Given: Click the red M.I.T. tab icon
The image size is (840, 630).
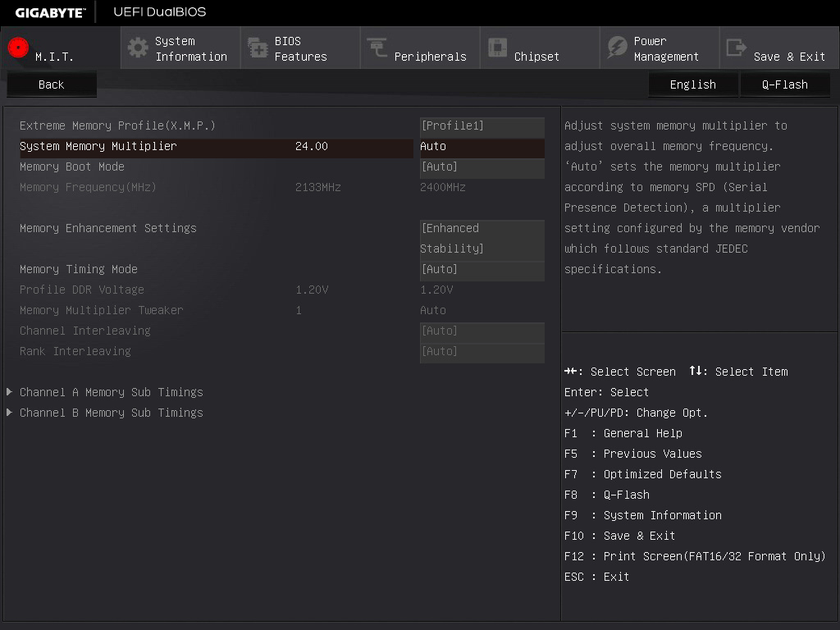Looking at the screenshot, I should pos(18,48).
